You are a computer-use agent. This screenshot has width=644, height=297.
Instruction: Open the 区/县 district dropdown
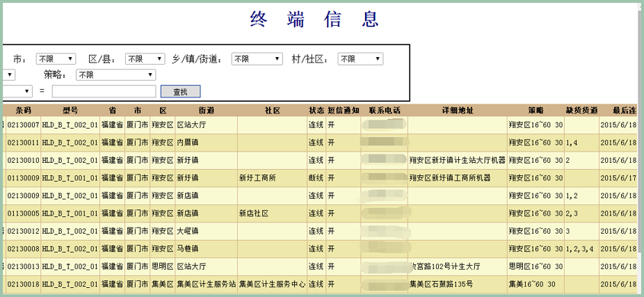pyautogui.click(x=145, y=59)
